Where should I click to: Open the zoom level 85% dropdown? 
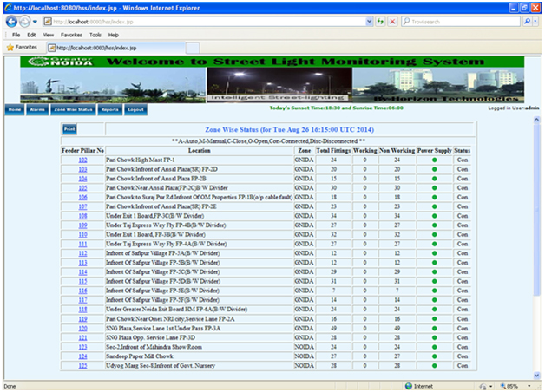[x=528, y=386]
